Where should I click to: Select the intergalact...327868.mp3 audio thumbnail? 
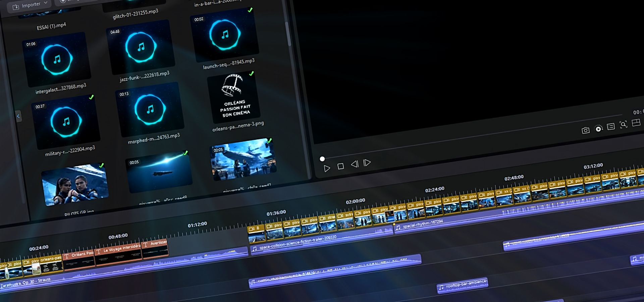click(56, 59)
